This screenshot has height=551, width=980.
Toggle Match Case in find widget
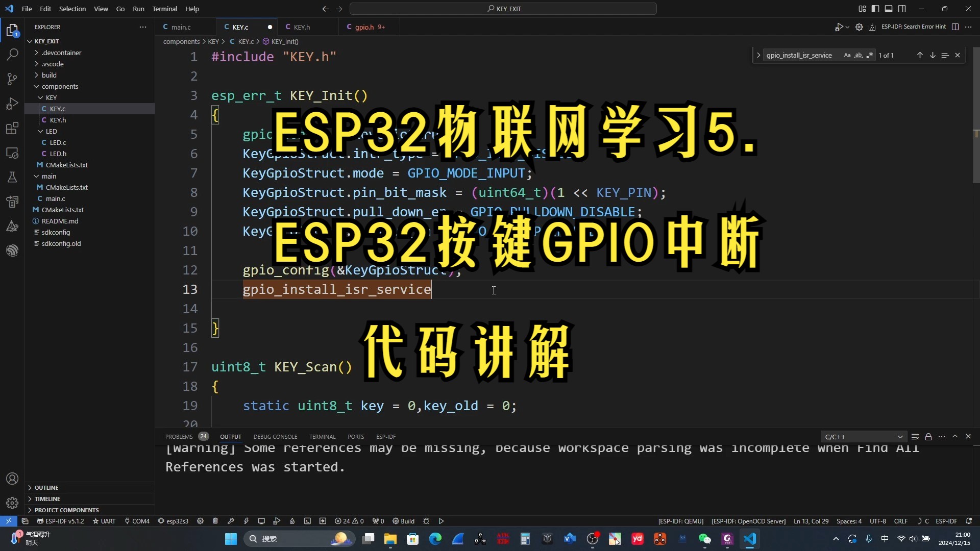tap(847, 55)
